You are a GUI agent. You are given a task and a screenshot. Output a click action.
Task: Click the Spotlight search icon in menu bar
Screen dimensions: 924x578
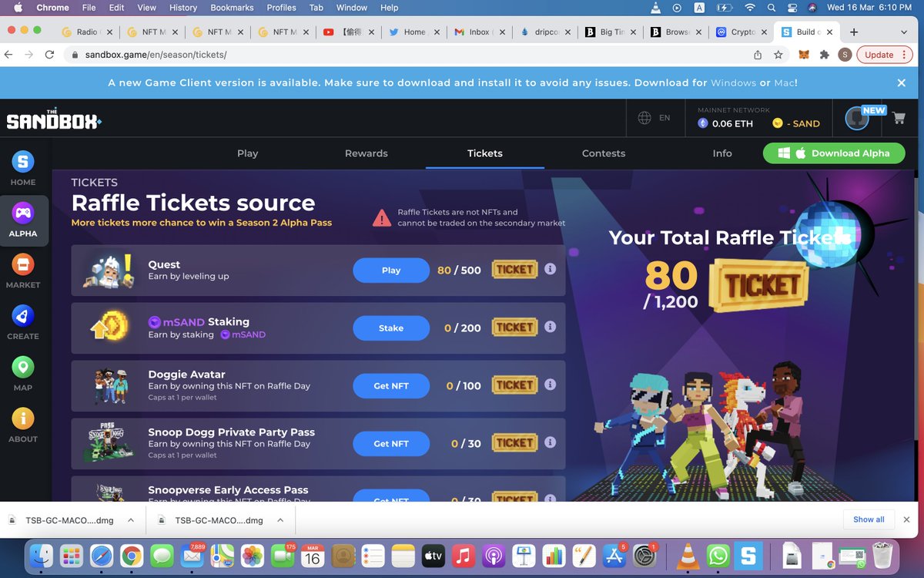pyautogui.click(x=772, y=8)
